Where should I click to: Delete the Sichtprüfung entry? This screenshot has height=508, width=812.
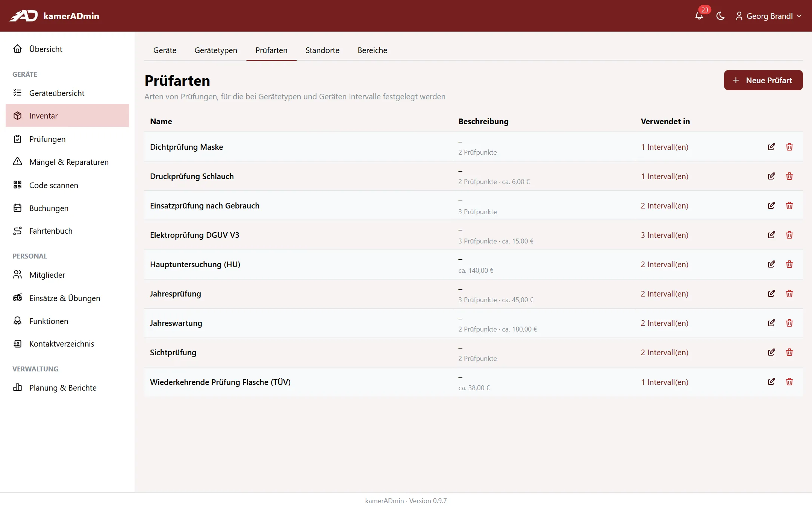[x=789, y=352]
